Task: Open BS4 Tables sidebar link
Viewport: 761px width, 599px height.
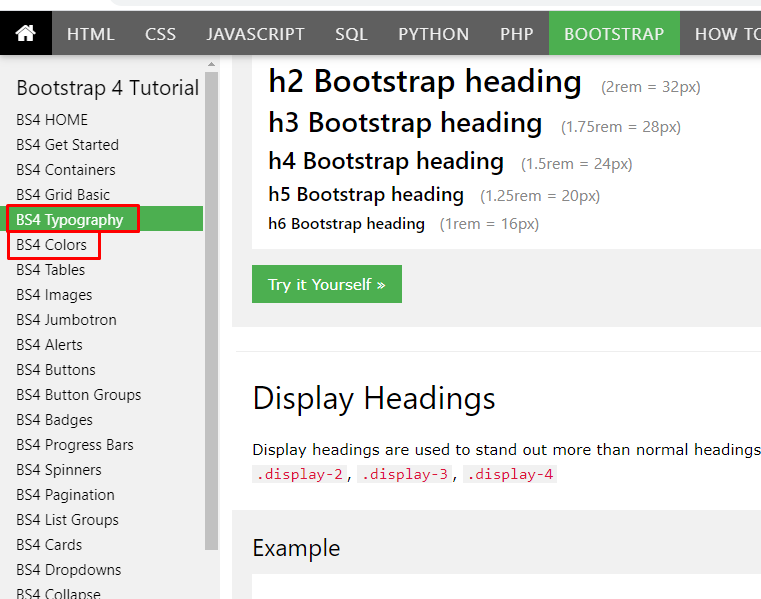Action: 50,270
